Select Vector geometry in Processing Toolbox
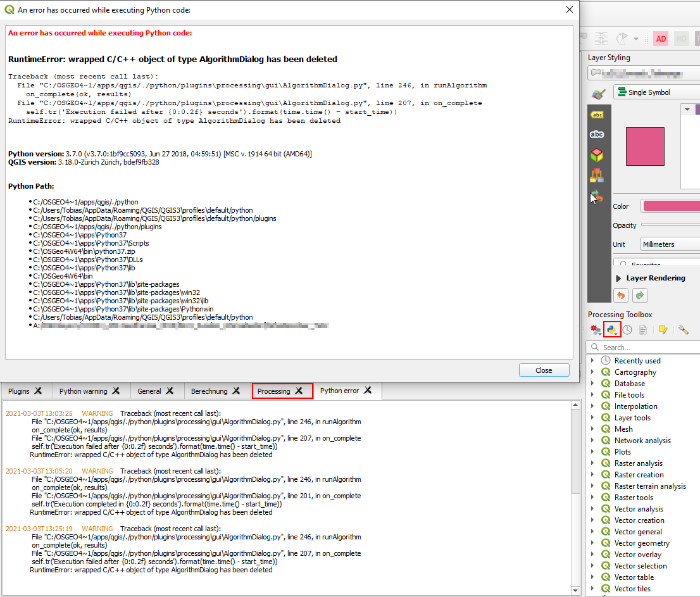The height and width of the screenshot is (597, 700). [x=642, y=543]
